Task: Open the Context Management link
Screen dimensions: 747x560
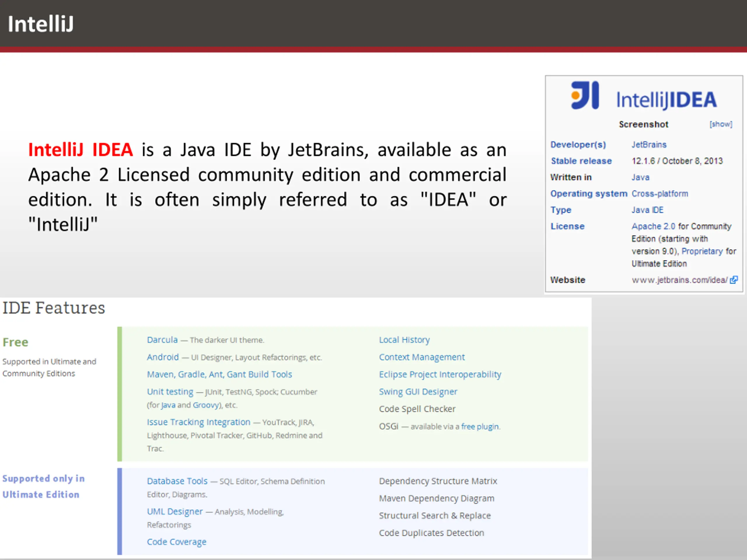Action: click(421, 357)
